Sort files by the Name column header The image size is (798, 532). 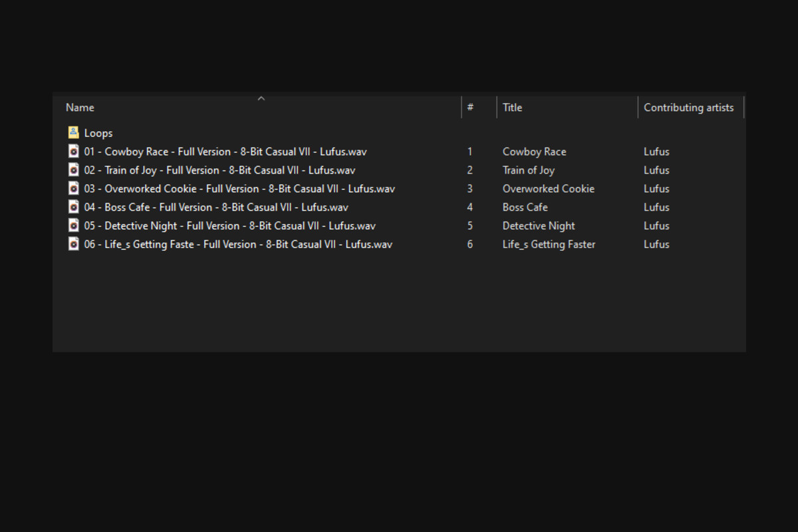(x=80, y=108)
